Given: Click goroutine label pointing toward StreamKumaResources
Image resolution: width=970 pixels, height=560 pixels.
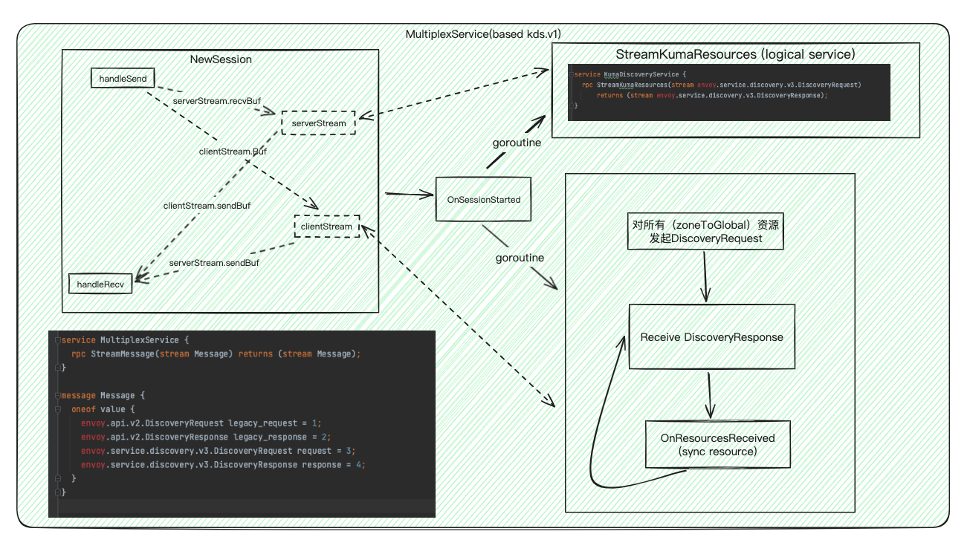Looking at the screenshot, I should 517,142.
